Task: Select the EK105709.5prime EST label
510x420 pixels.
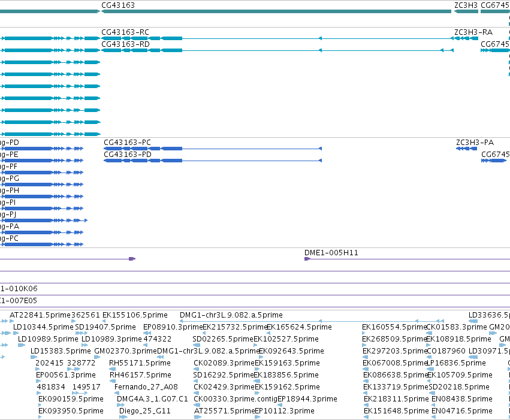Action: [x=460, y=375]
